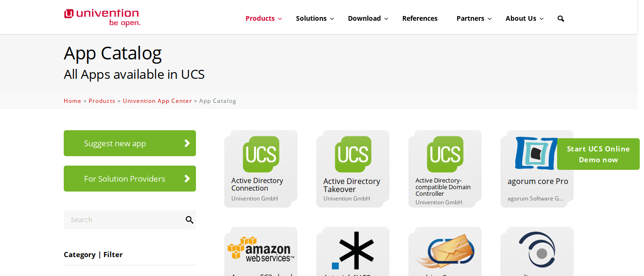Click the Suggest new app button
644x276 pixels.
tap(130, 143)
